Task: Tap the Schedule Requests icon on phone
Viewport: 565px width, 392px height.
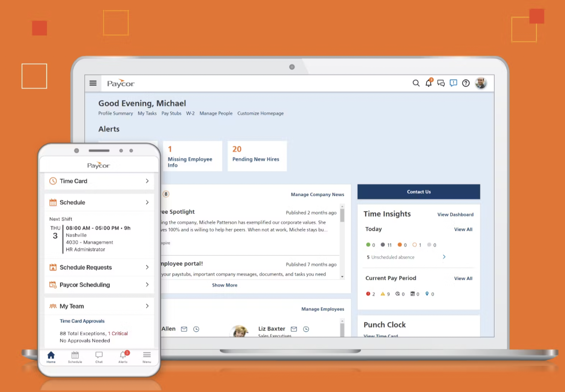Action: tap(53, 267)
